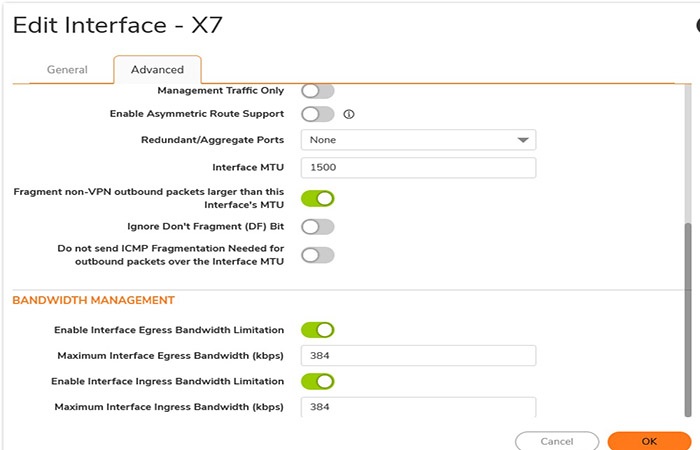Image resolution: width=700 pixels, height=450 pixels.
Task: Open info icon beside Asymmetric Route Support
Action: click(349, 114)
